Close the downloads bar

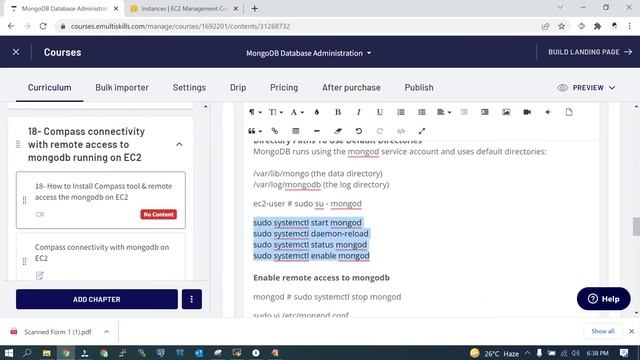click(x=631, y=331)
